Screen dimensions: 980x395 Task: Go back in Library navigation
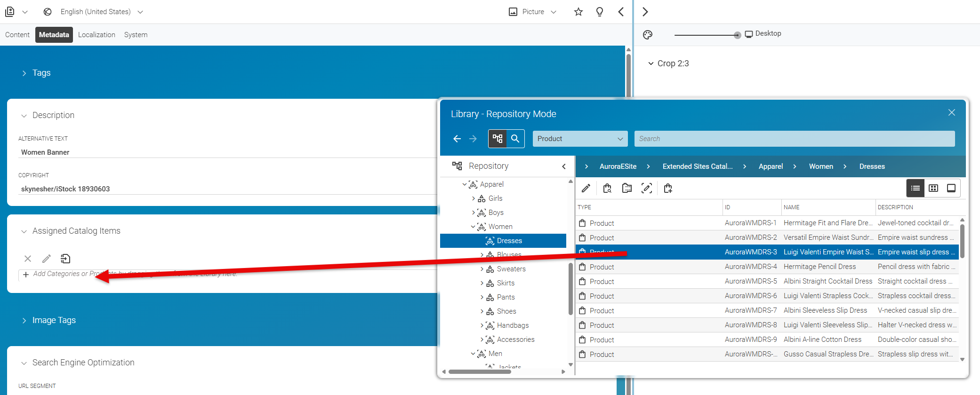tap(457, 139)
